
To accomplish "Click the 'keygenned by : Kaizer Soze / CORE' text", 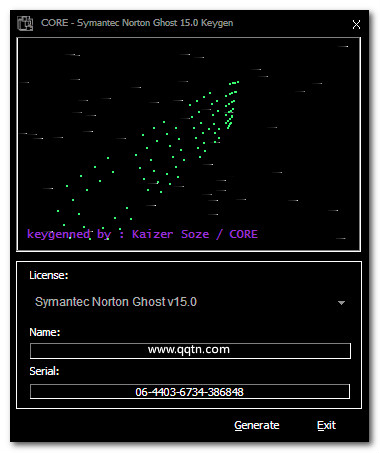I will [142, 234].
